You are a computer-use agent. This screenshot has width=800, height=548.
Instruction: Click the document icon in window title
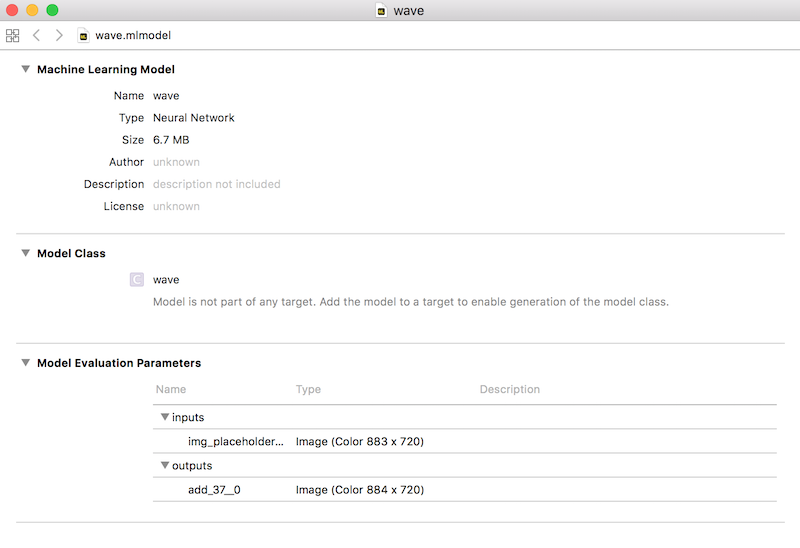click(381, 10)
